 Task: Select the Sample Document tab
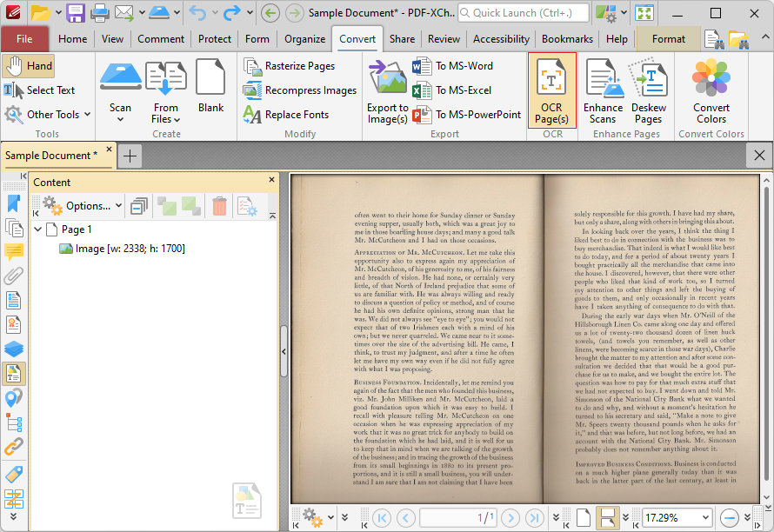point(51,156)
